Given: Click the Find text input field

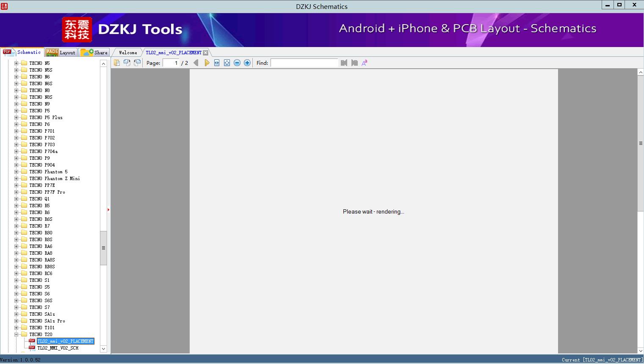Looking at the screenshot, I should 304,63.
